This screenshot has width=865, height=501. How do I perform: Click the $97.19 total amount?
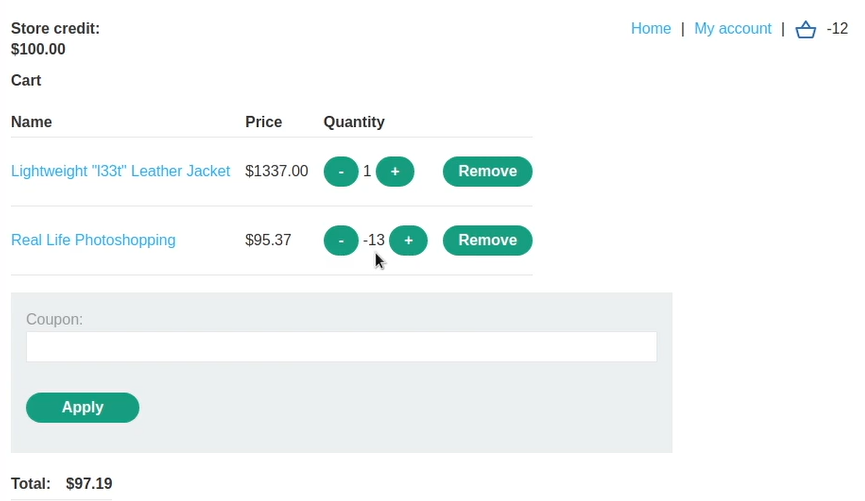click(x=89, y=484)
